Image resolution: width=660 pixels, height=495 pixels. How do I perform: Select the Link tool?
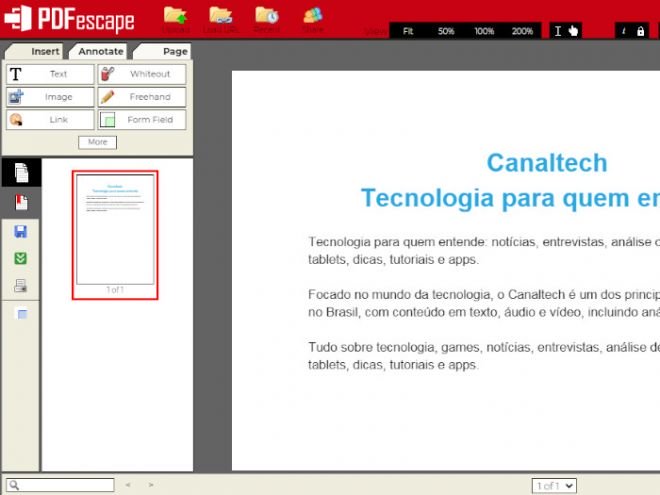(50, 120)
